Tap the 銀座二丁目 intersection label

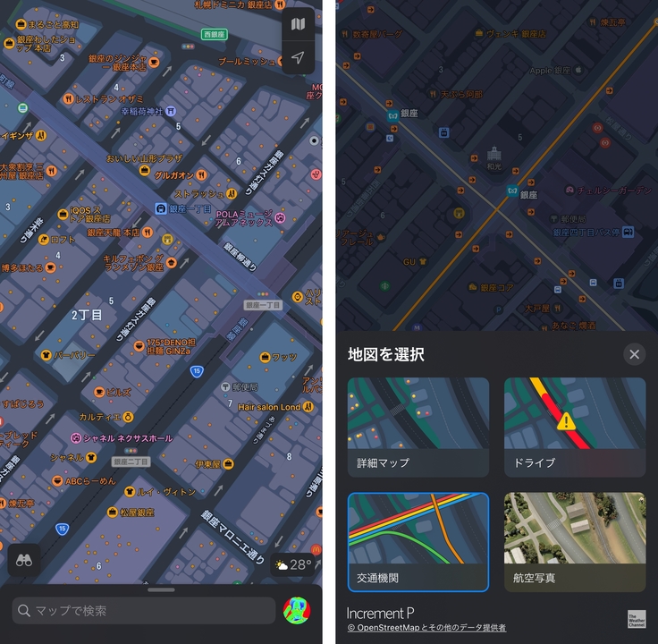tap(131, 462)
